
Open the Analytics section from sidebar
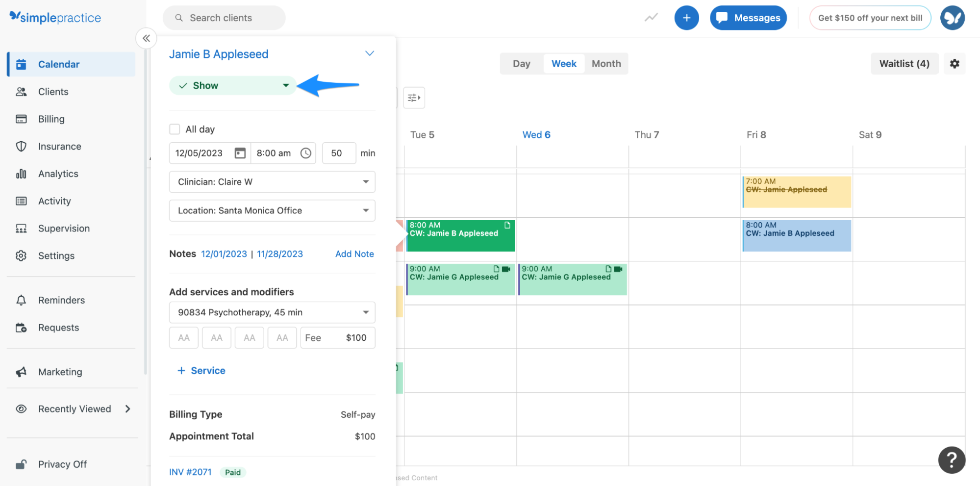click(x=58, y=173)
